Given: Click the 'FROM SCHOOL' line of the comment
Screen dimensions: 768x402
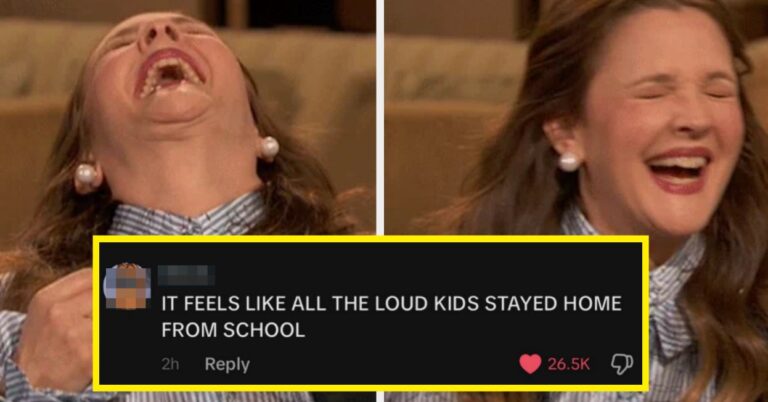Looking at the screenshot, I should [233, 331].
